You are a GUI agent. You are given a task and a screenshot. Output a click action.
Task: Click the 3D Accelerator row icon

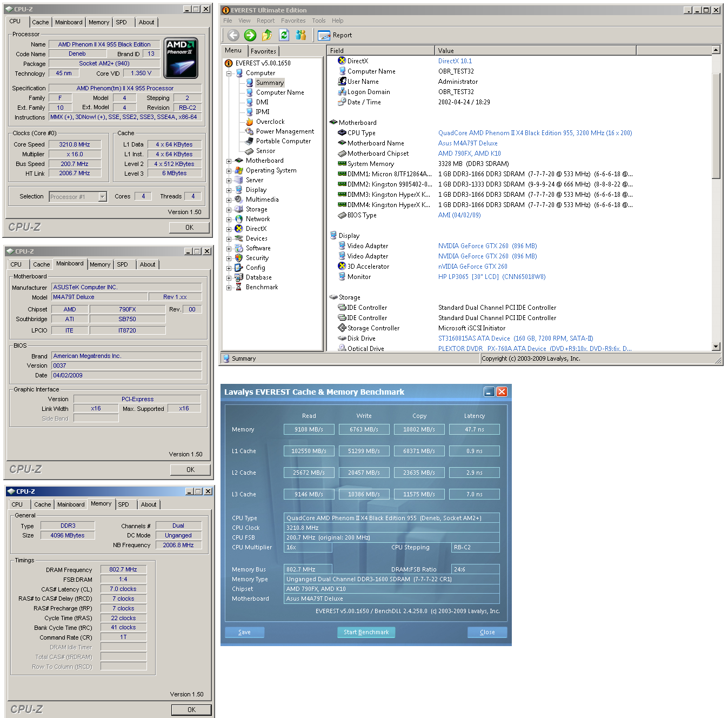[x=342, y=267]
